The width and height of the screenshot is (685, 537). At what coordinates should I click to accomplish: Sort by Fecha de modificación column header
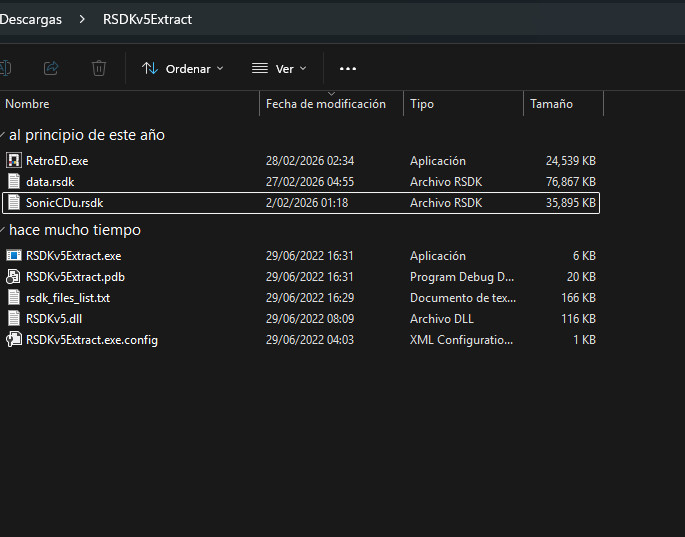[331, 104]
